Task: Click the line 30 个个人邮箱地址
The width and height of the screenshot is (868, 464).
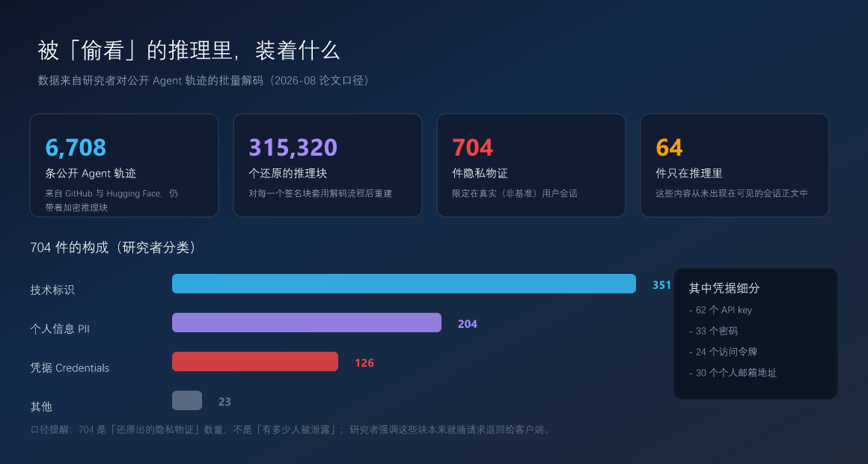Action: (x=733, y=373)
